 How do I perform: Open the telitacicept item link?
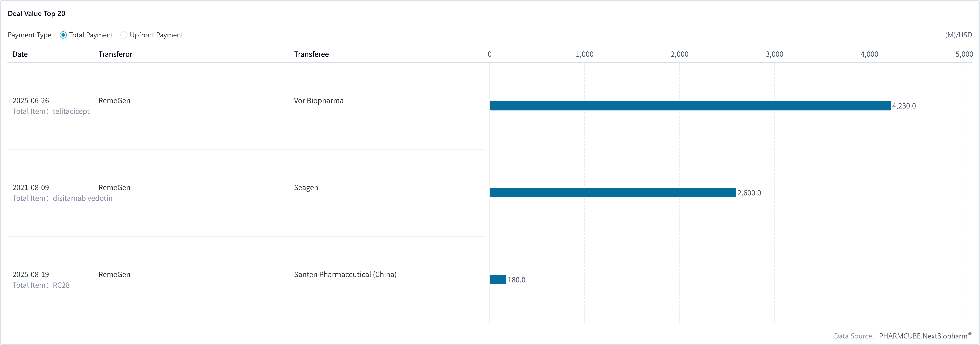click(71, 111)
